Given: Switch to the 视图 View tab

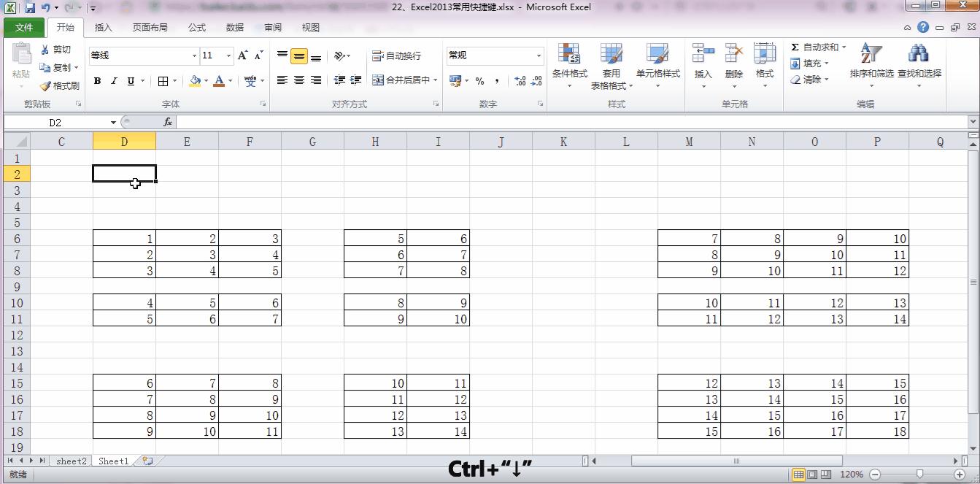Looking at the screenshot, I should [x=311, y=28].
